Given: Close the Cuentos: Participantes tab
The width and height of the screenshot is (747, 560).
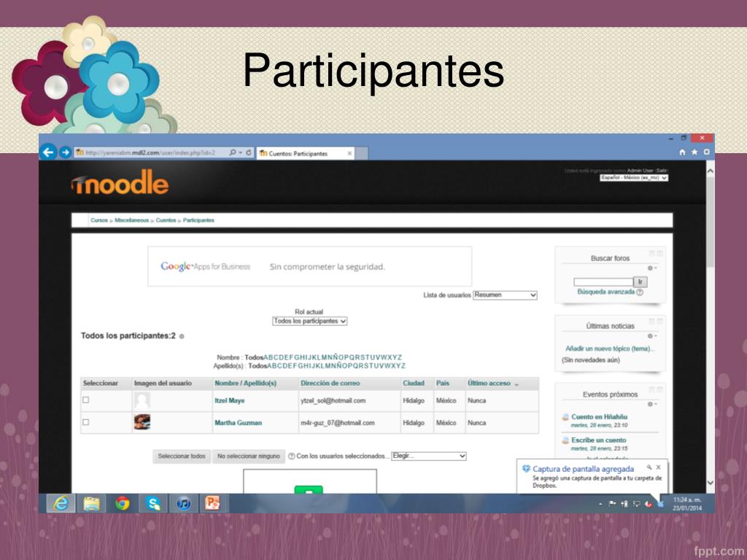Looking at the screenshot, I should click(x=349, y=153).
